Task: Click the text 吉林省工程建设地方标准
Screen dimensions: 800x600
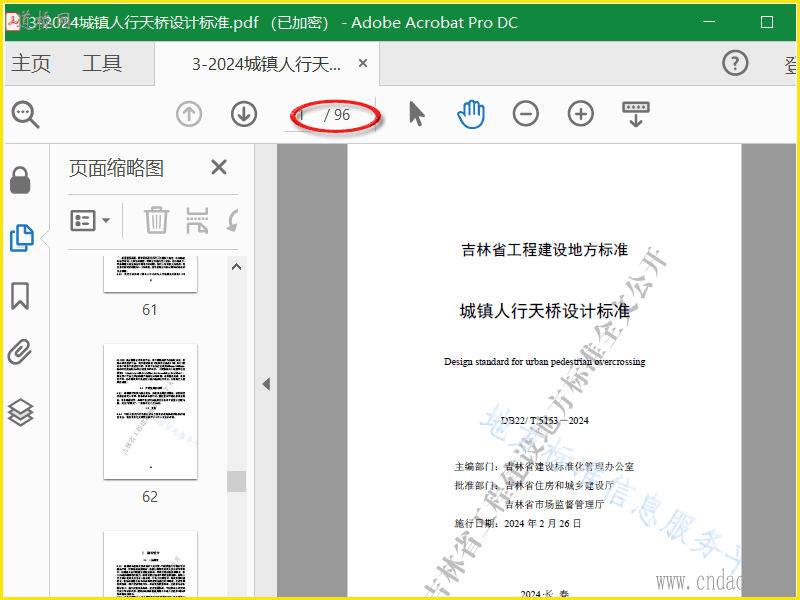Action: [x=544, y=249]
